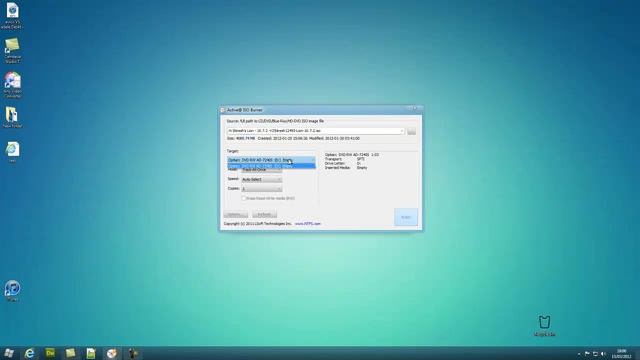Image resolution: width=640 pixels, height=360 pixels.
Task: Open the volume speaker tray icon
Action: [603, 354]
